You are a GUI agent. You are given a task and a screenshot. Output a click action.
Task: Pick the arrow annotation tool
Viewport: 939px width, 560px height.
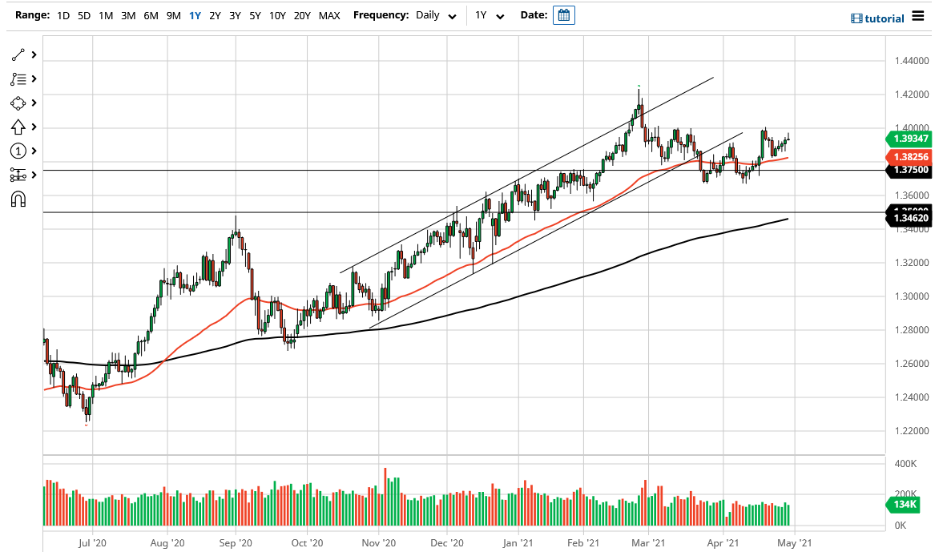pyautogui.click(x=16, y=127)
